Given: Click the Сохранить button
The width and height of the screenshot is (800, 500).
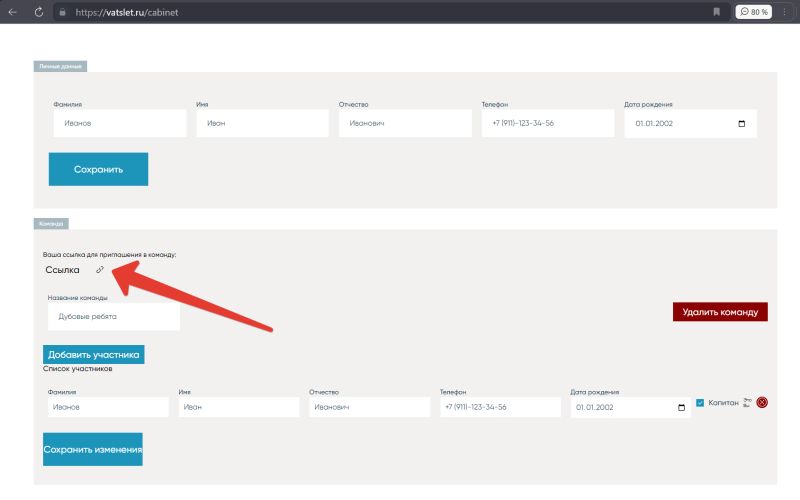Looking at the screenshot, I should tap(98, 169).
